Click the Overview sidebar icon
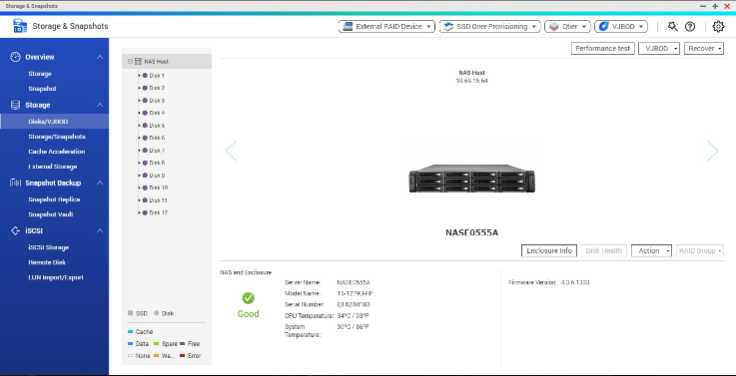The image size is (736, 376). (15, 57)
